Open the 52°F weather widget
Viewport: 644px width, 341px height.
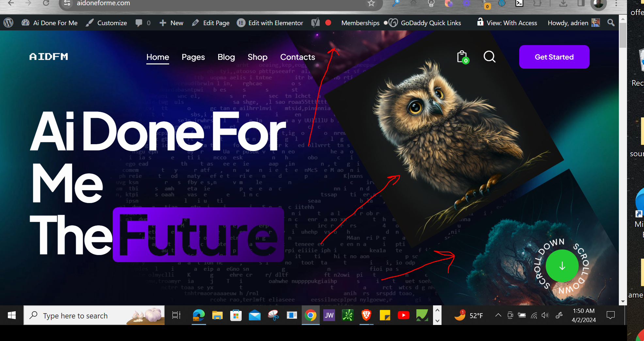pos(468,315)
